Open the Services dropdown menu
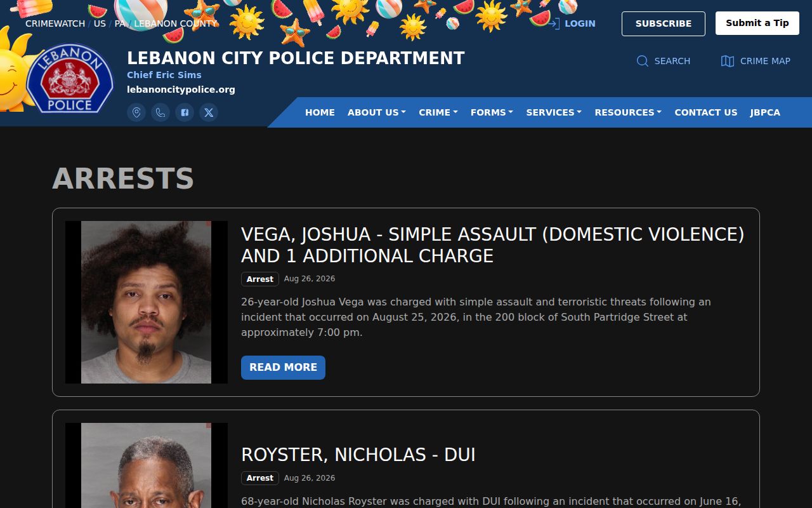Image resolution: width=812 pixels, height=508 pixels. click(x=554, y=112)
